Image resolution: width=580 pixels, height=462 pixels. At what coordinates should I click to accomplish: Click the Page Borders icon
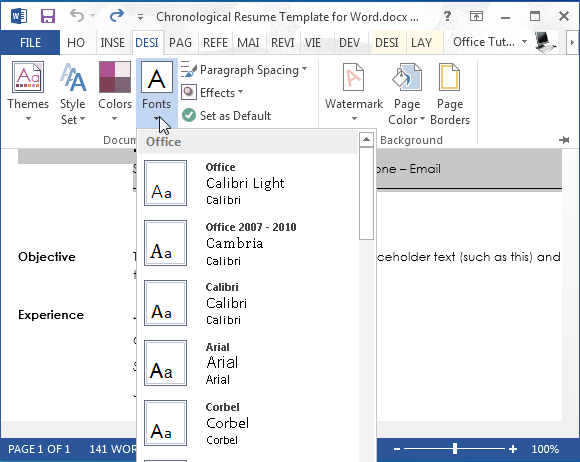click(x=449, y=77)
